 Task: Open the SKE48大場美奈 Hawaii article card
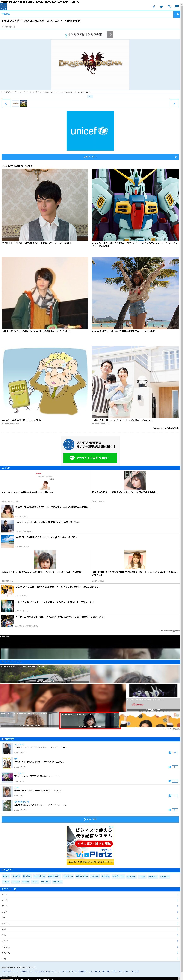click(x=135, y=295)
